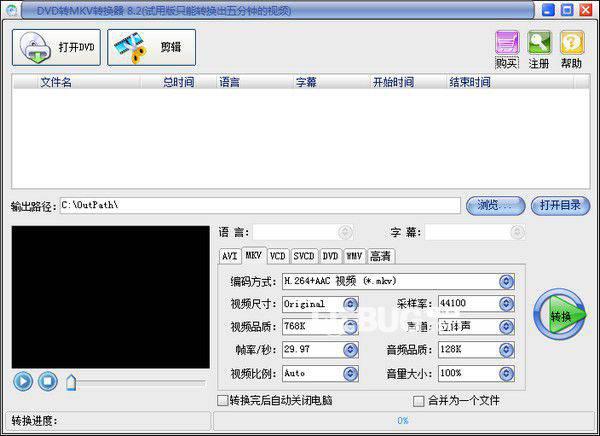Screen dimensions: 600x436
Task: Click the 浏览 browse button
Action: click(x=496, y=206)
